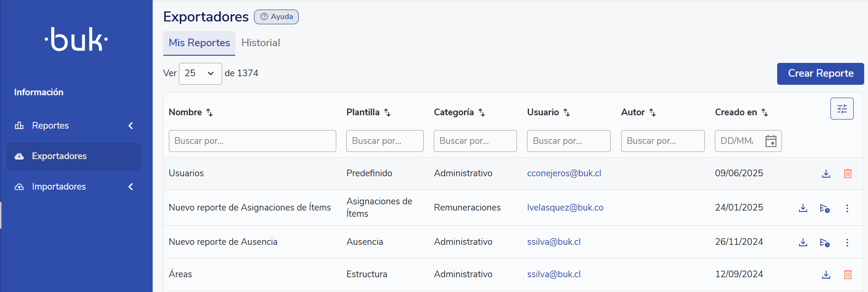Delete the Usuarios report
The width and height of the screenshot is (868, 292).
(848, 174)
